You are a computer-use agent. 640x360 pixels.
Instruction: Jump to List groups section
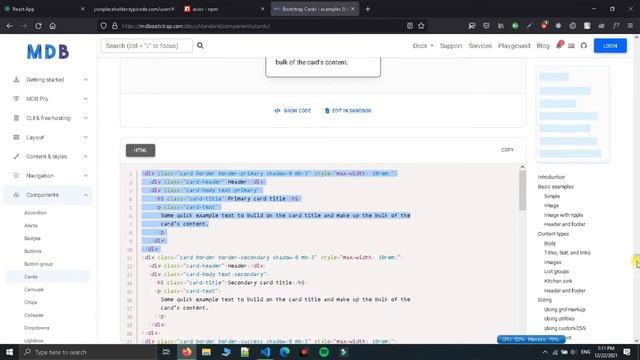pyautogui.click(x=556, y=271)
